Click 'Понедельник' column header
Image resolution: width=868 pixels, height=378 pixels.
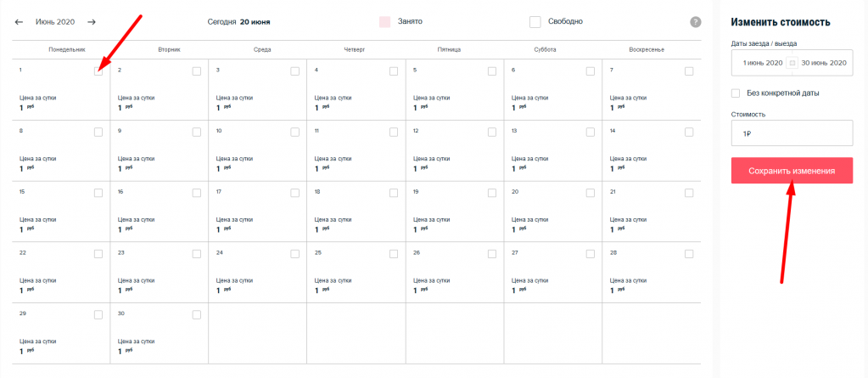pos(67,49)
